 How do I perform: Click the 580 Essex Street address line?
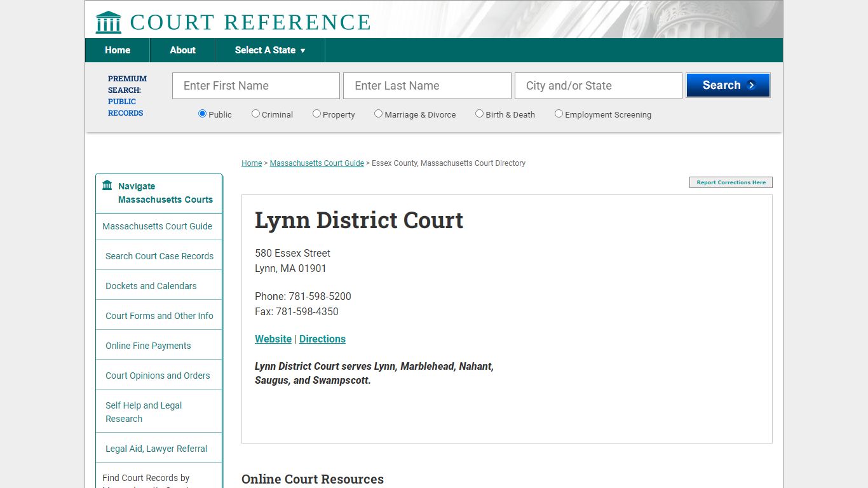292,253
